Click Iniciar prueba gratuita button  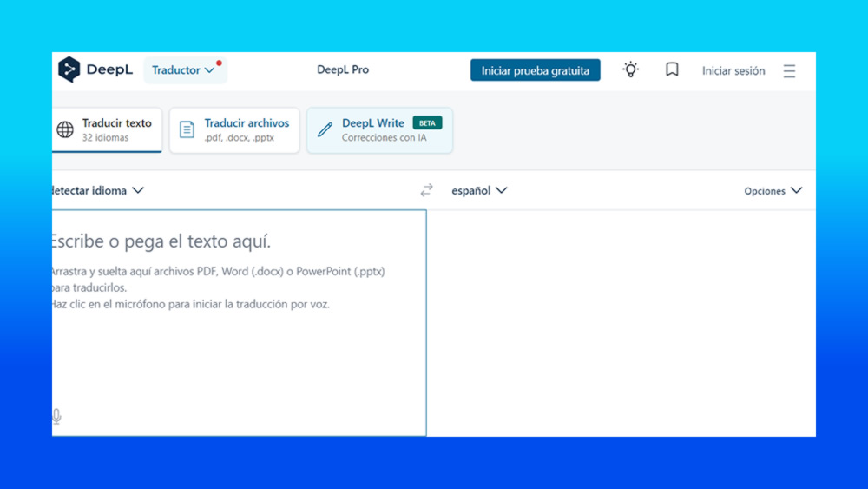point(536,70)
